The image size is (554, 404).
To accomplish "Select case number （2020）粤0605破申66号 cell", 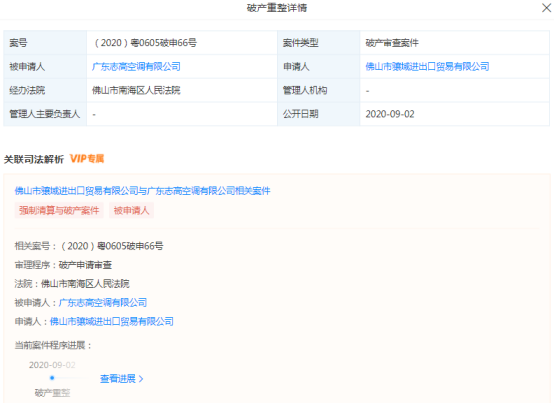I will [182, 43].
